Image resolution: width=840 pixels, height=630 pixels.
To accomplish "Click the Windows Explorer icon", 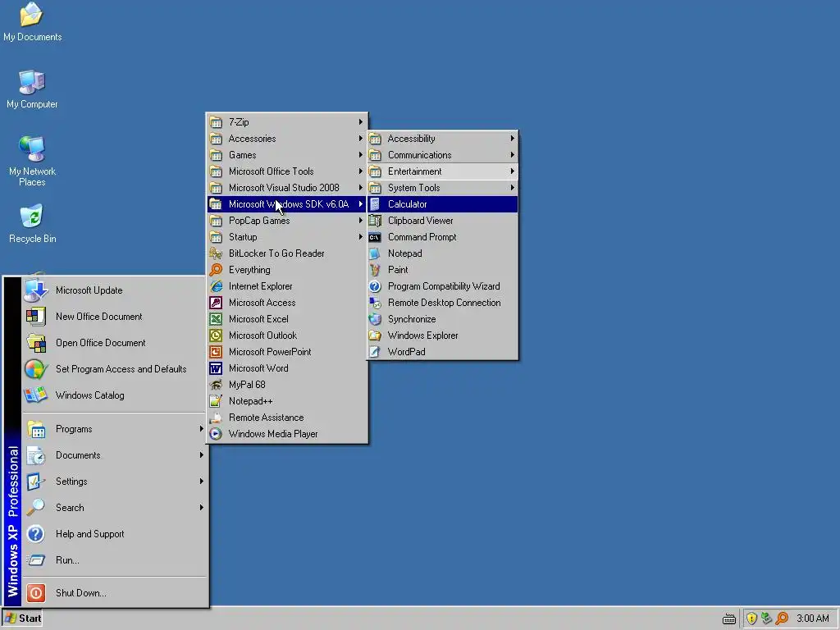I will click(x=375, y=336).
